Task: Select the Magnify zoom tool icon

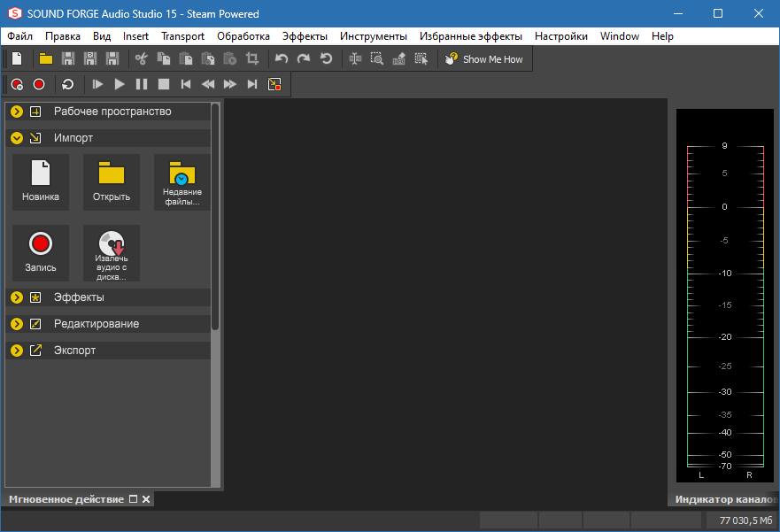Action: point(377,58)
